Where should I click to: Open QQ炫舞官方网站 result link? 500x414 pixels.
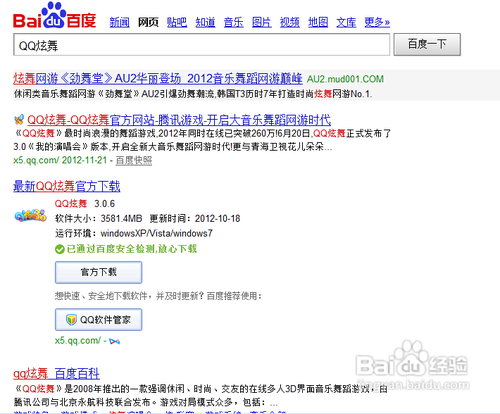[x=179, y=119]
